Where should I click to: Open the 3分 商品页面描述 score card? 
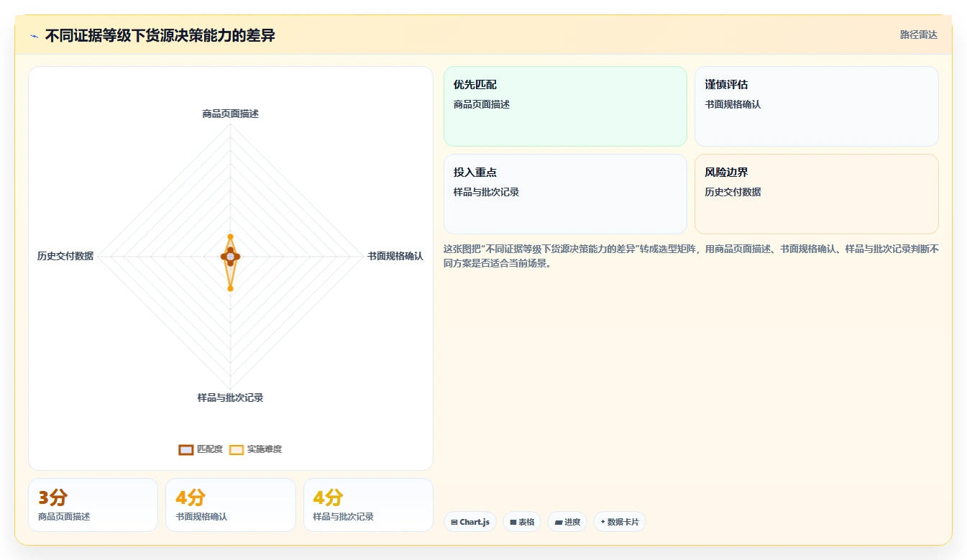[x=93, y=505]
